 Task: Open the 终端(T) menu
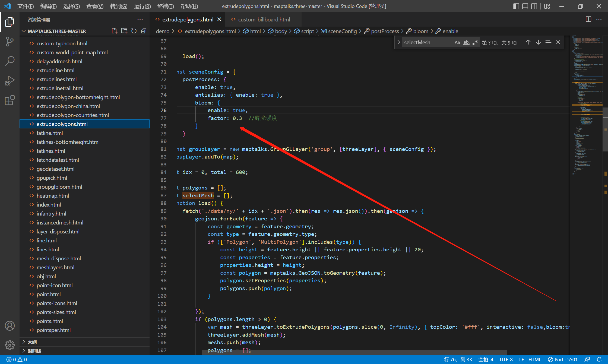[165, 6]
